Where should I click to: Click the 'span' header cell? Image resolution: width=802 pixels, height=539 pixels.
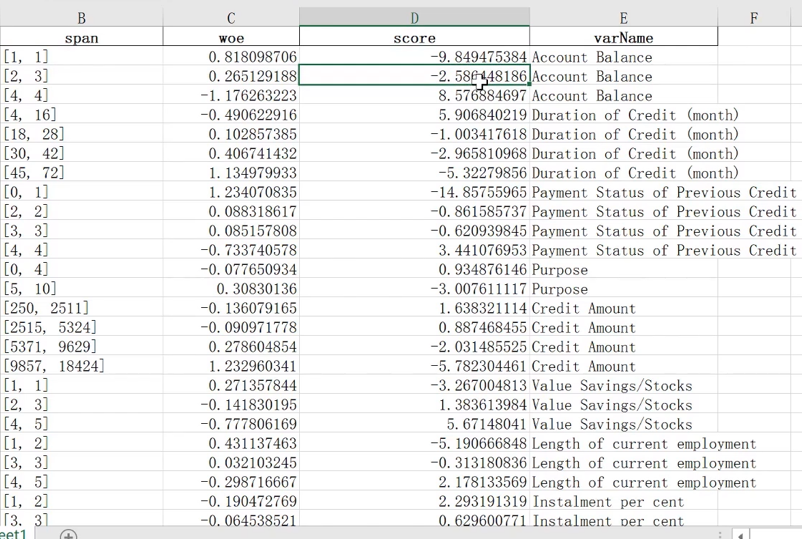coord(81,38)
